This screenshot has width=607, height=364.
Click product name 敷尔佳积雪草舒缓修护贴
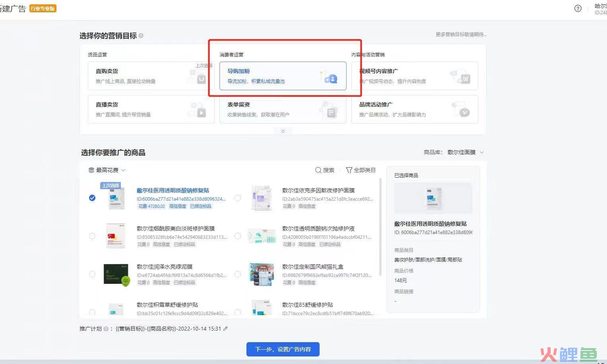(x=167, y=305)
